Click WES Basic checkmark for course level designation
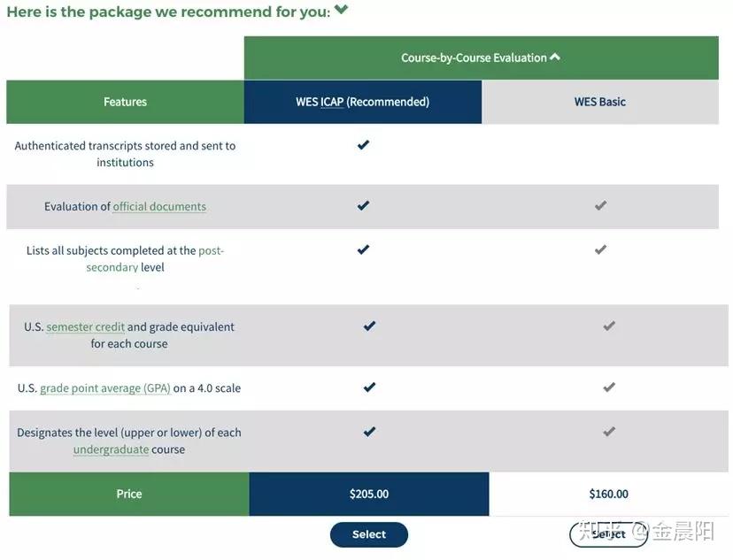 [x=608, y=432]
